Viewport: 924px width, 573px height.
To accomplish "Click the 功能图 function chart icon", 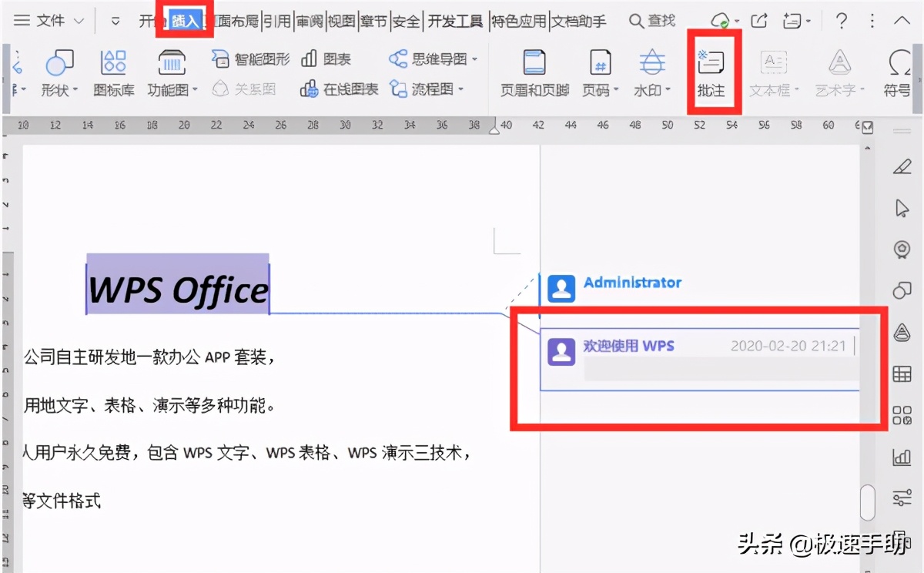I will tap(171, 62).
